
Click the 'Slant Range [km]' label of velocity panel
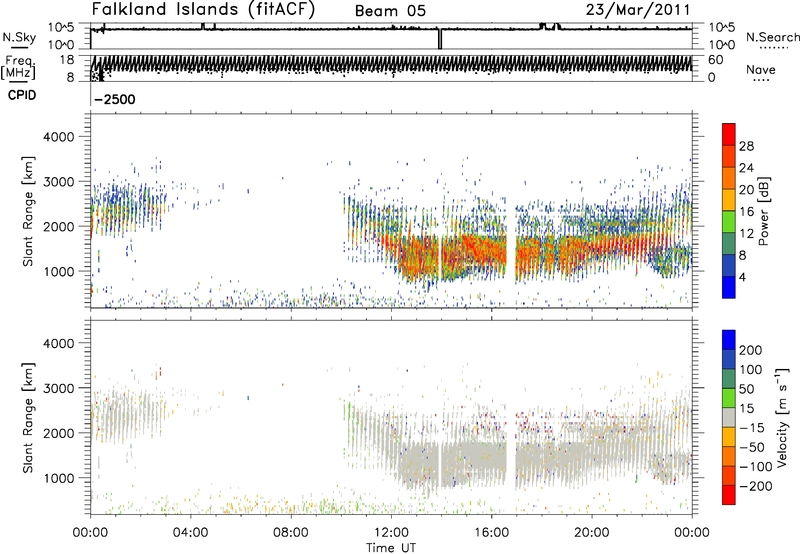coord(28,418)
